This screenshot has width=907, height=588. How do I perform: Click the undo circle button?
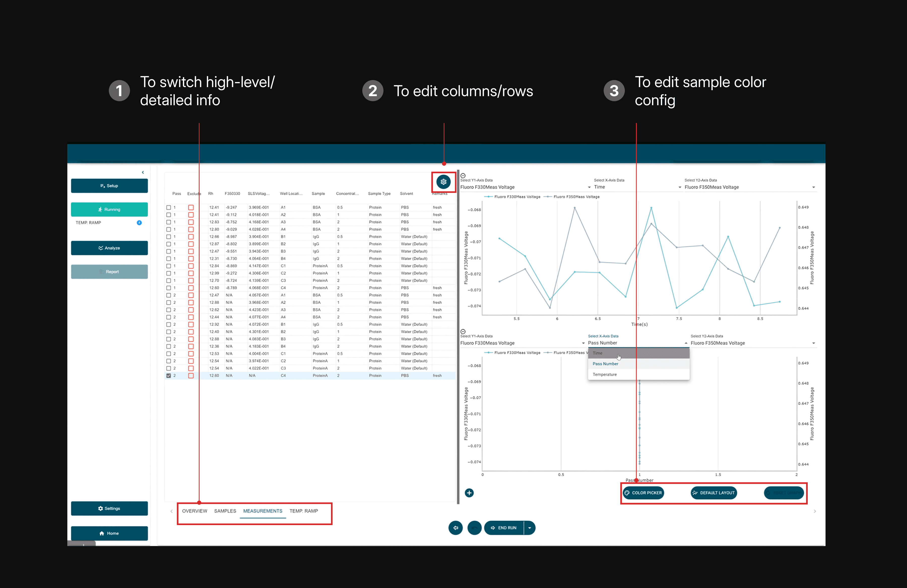tap(474, 528)
